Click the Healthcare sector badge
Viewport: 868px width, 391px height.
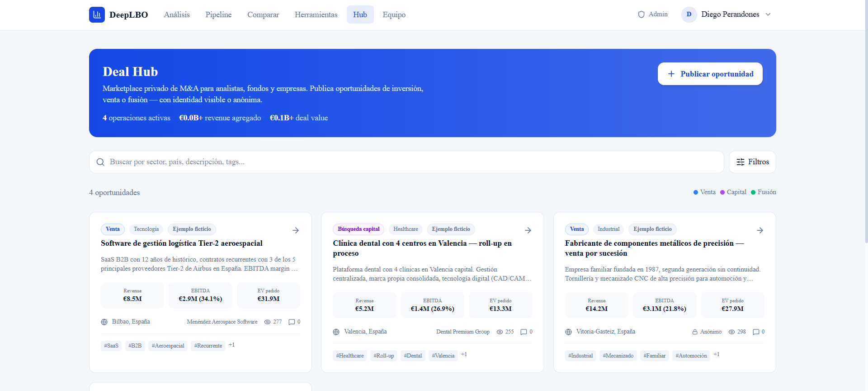[x=406, y=229]
